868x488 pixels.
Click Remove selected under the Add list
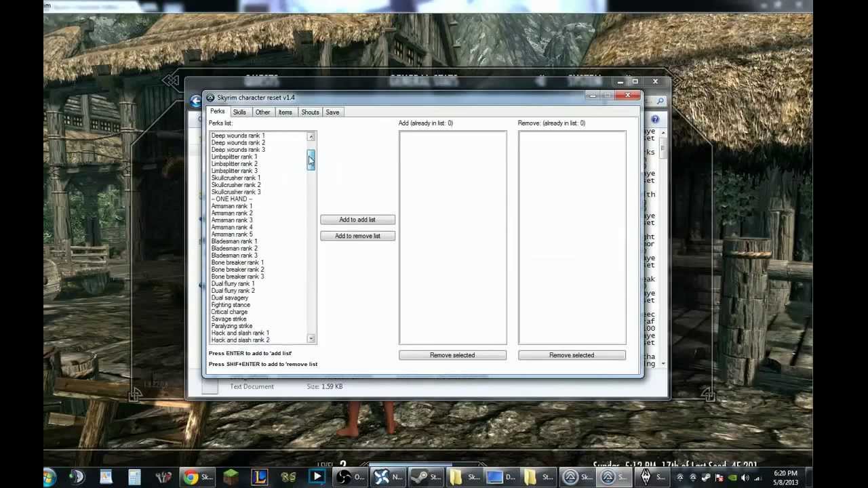(452, 355)
